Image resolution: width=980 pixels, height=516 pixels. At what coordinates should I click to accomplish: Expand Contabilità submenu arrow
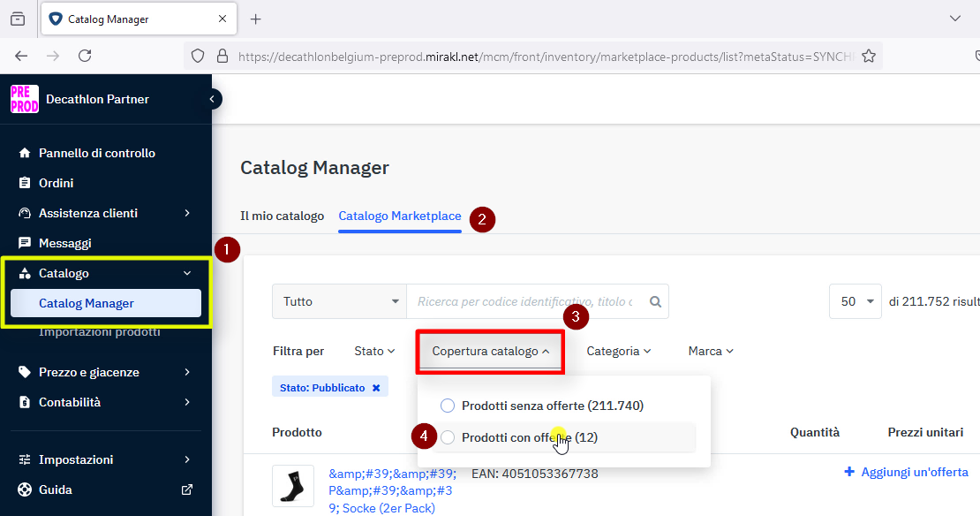pyautogui.click(x=187, y=402)
